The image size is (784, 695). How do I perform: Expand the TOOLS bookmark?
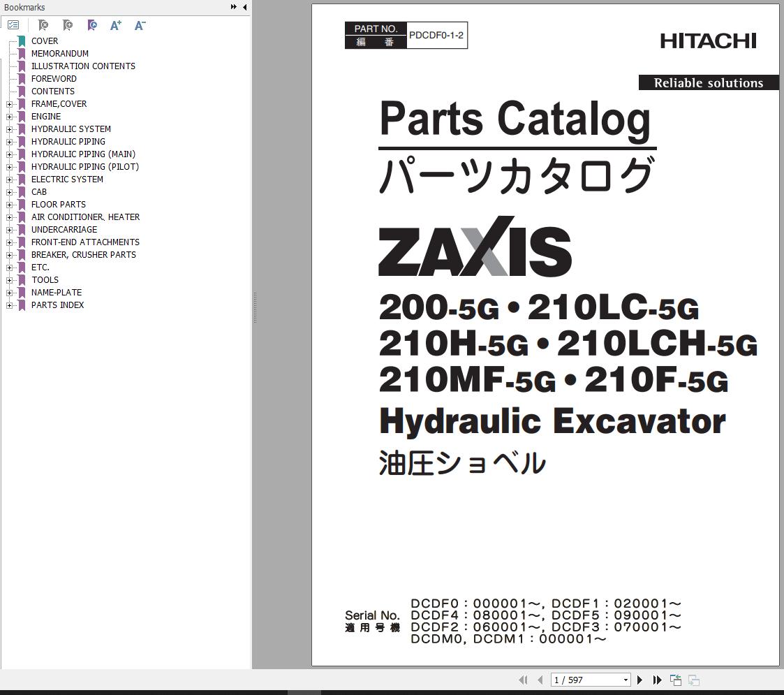pyautogui.click(x=9, y=280)
